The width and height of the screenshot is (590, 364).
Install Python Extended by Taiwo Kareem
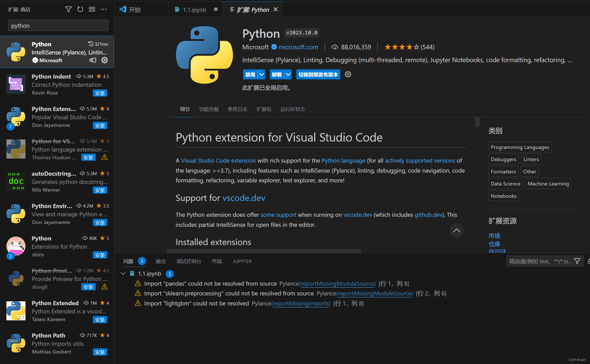[x=100, y=320]
